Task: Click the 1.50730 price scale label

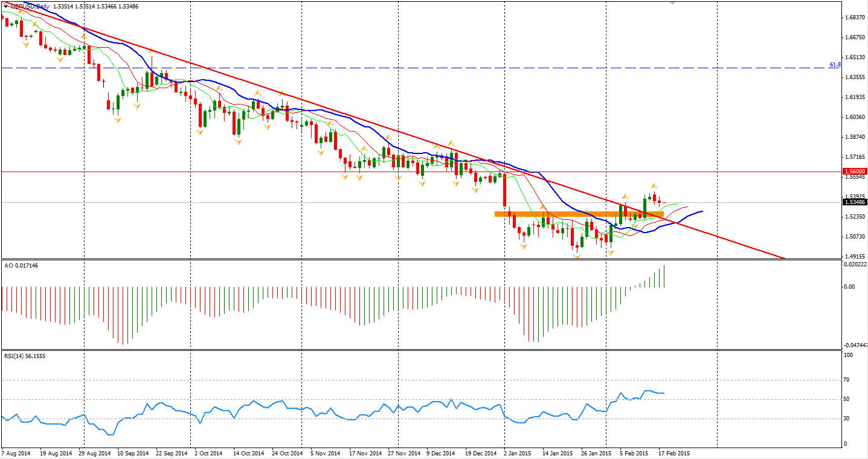Action: [855, 236]
